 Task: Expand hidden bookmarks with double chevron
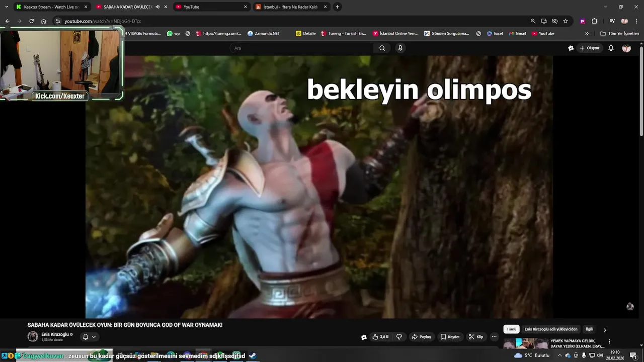coord(587,34)
